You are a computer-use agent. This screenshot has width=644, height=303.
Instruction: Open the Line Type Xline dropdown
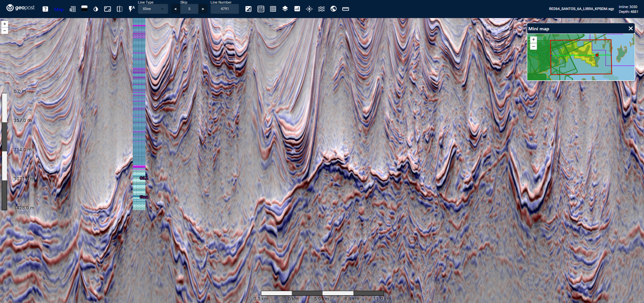[153, 9]
